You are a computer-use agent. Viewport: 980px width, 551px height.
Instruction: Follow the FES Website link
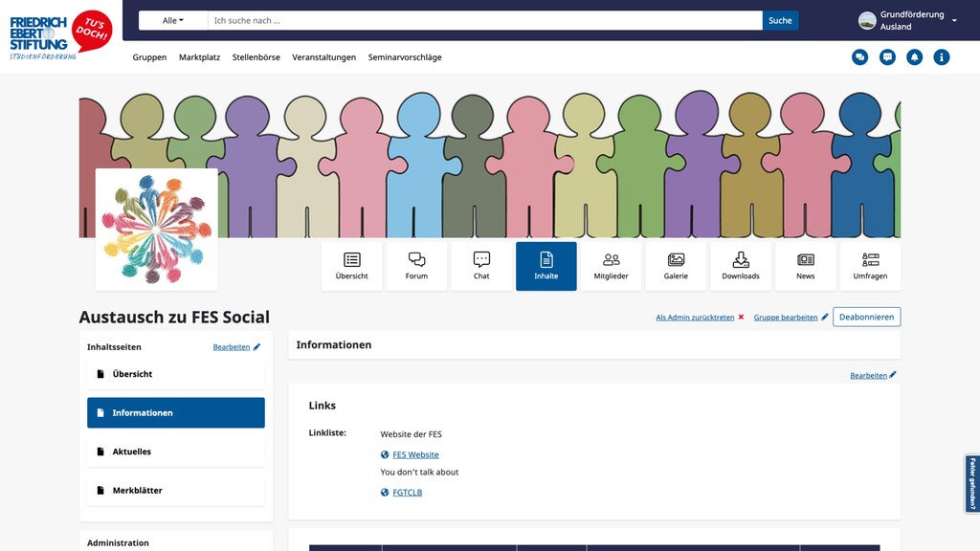pyautogui.click(x=415, y=455)
